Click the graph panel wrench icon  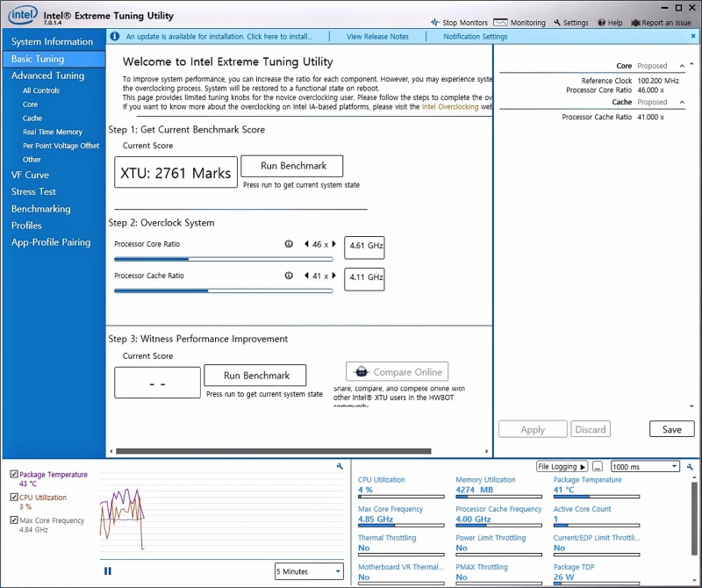(x=340, y=467)
